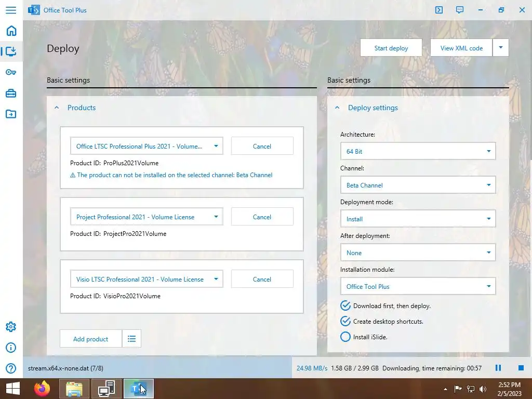This screenshot has width=532, height=399.
Task: Show hidden system tray icons
Action: click(445, 389)
